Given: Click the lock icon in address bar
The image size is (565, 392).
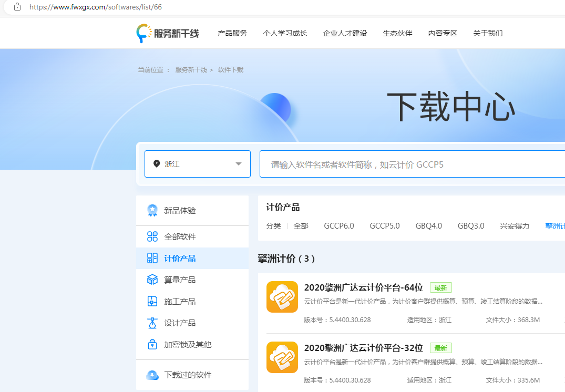Looking at the screenshot, I should 17,7.
